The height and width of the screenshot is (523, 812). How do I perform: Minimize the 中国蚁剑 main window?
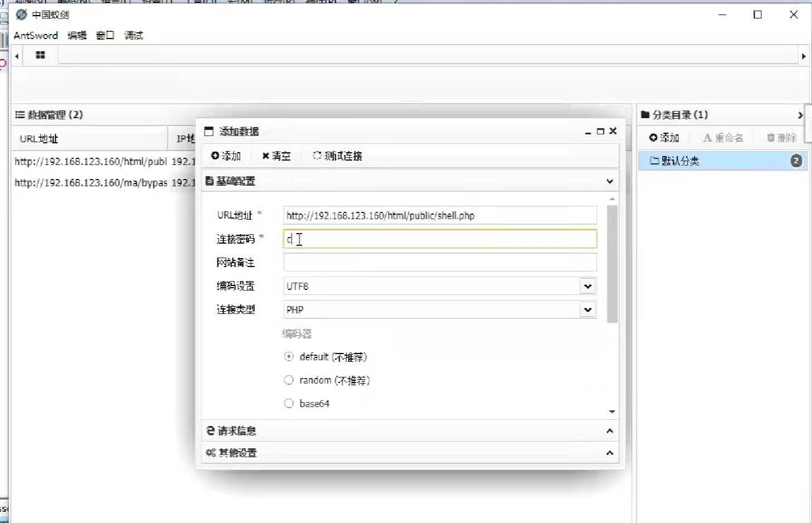(x=722, y=14)
